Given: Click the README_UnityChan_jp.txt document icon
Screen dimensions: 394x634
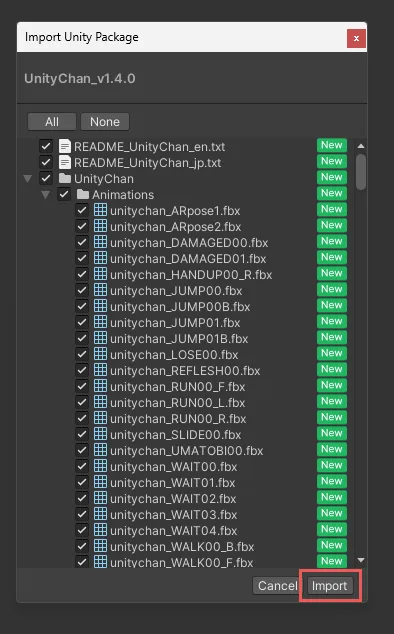Looking at the screenshot, I should coord(65,163).
